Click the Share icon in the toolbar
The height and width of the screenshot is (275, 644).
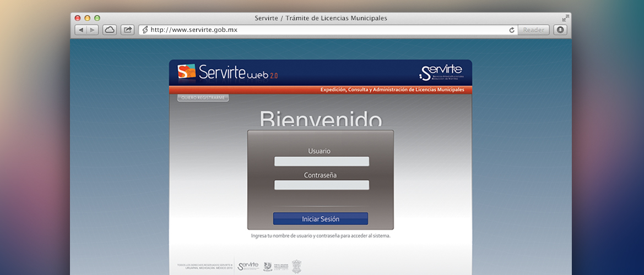127,30
